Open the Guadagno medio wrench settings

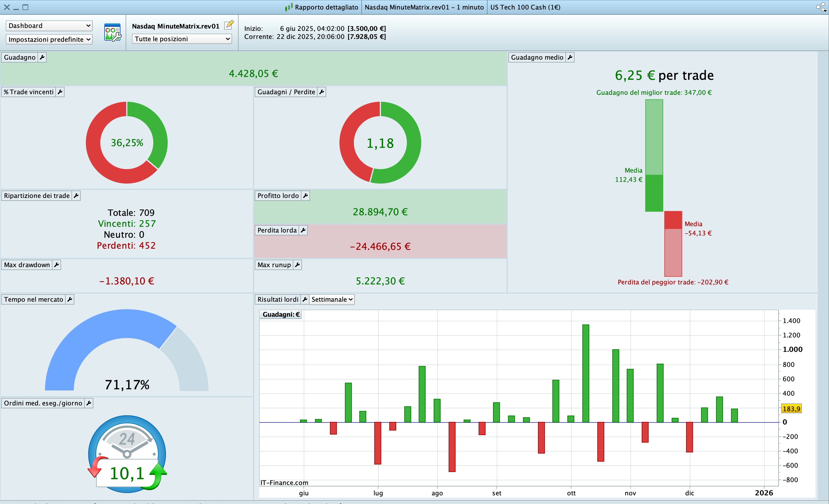click(570, 58)
